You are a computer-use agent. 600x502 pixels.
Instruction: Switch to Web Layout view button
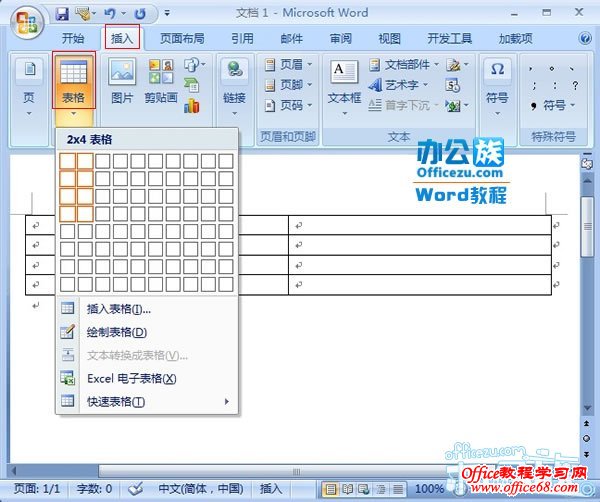click(364, 489)
